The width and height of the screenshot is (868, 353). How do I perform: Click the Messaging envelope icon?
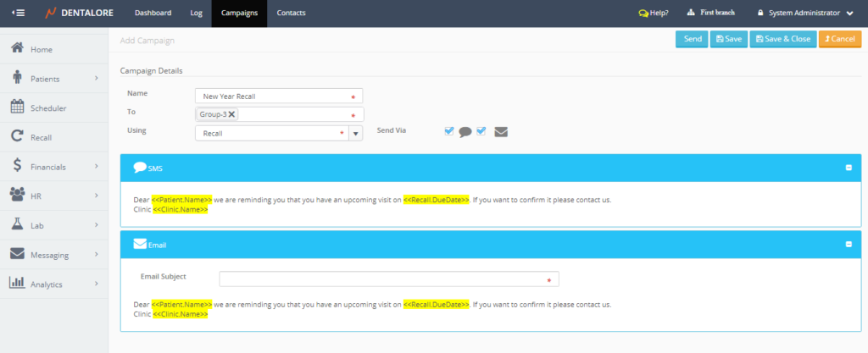point(16,254)
